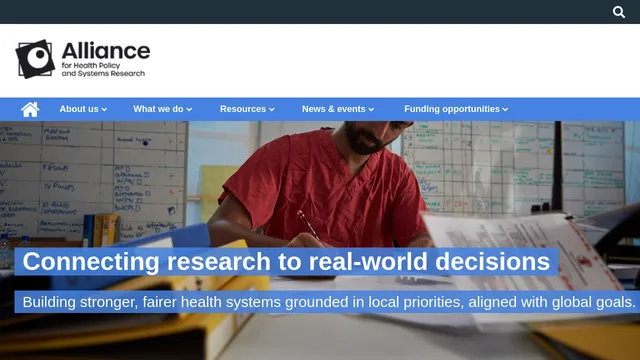Expand the What we do chevron
The width and height of the screenshot is (640, 360).
[189, 109]
